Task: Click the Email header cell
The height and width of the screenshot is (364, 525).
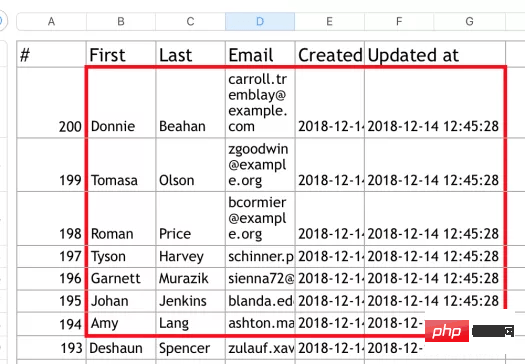Action: point(260,54)
